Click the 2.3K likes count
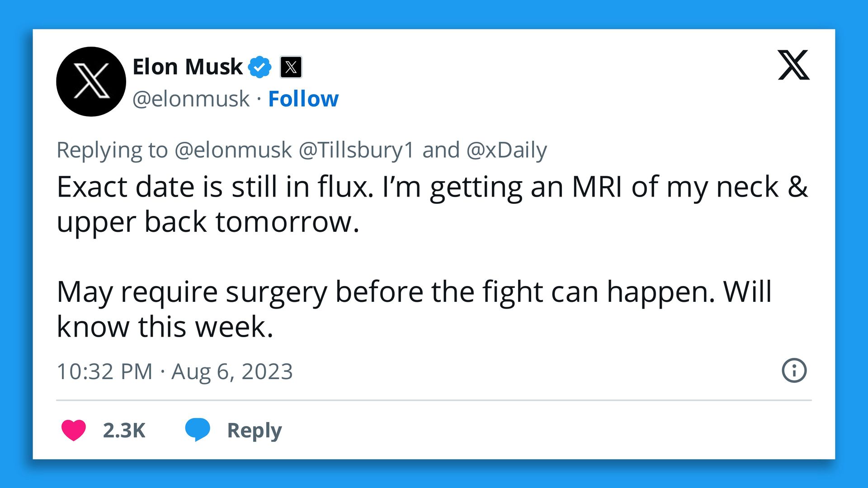Screen dimensions: 868x488 pos(124,431)
